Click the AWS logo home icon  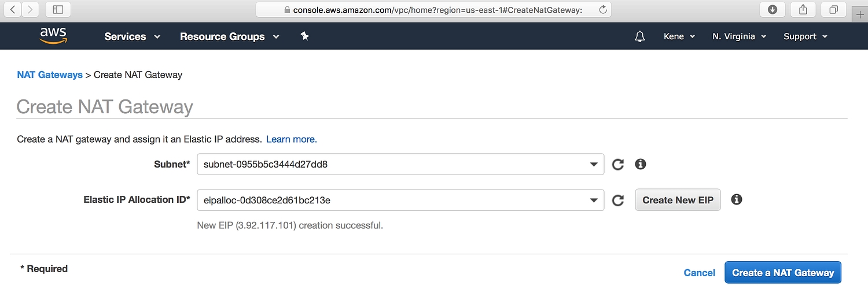pos(53,36)
